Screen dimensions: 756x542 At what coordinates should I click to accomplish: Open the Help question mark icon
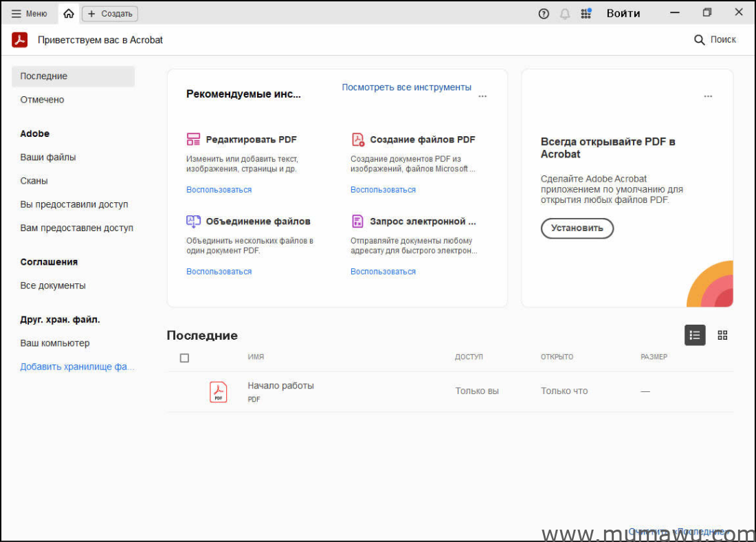click(x=544, y=14)
